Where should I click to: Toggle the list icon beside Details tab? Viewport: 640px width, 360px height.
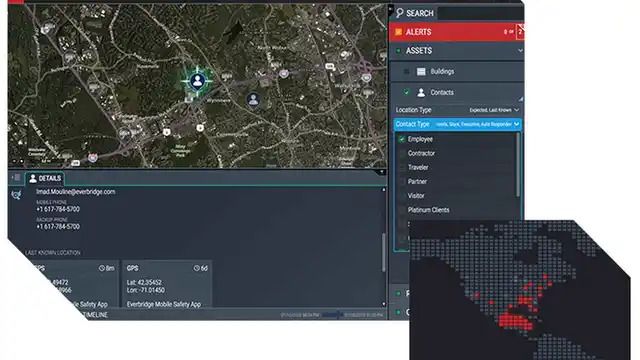tap(17, 178)
